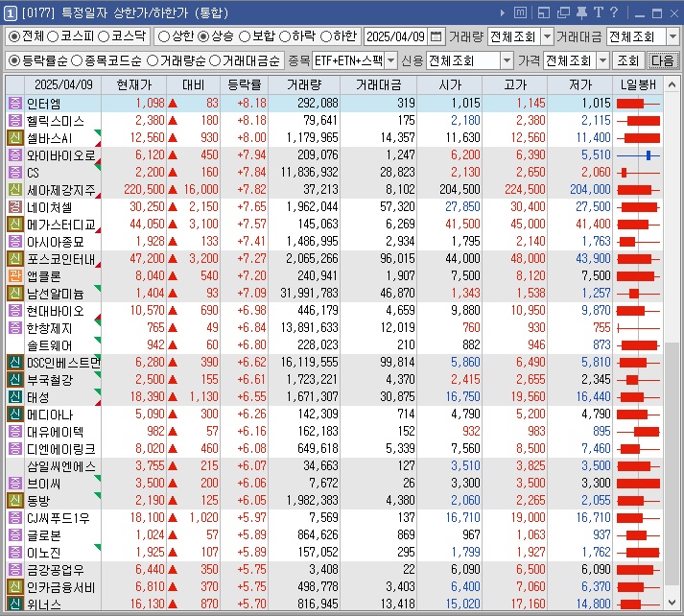The height and width of the screenshot is (616, 684).
Task: Select the 코스피 radio button
Action: click(53, 36)
